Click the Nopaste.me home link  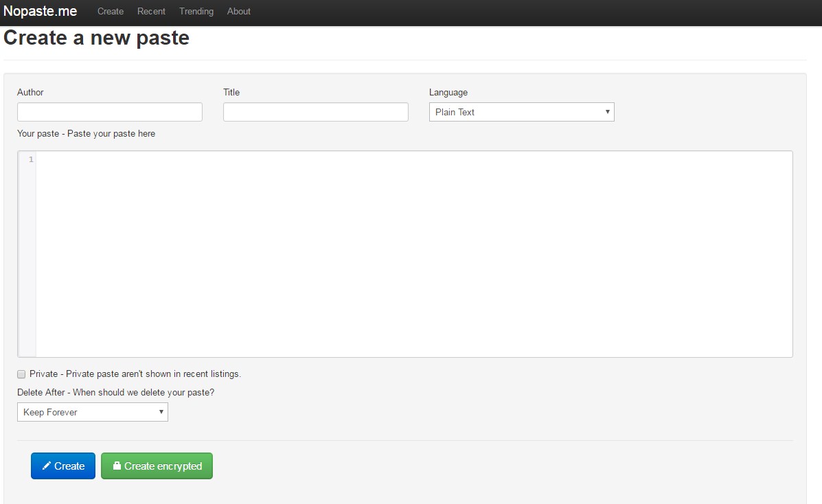(x=41, y=11)
